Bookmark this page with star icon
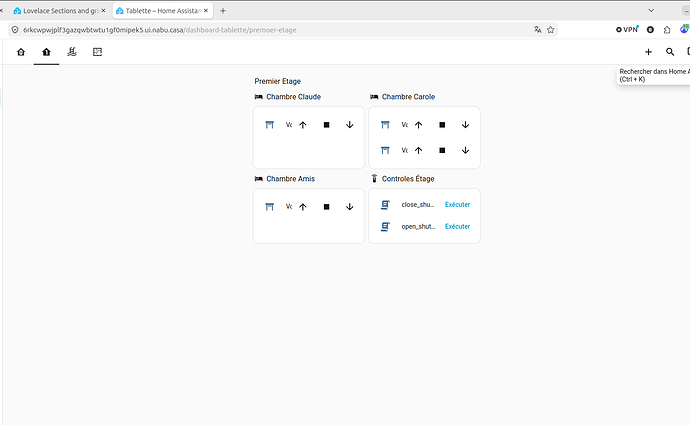 (551, 30)
